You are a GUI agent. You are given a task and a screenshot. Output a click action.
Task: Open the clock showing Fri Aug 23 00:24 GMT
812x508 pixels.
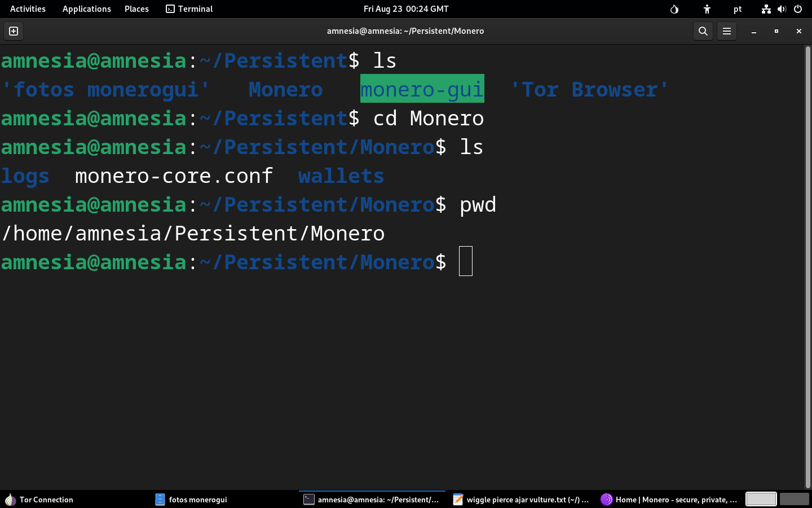point(406,9)
